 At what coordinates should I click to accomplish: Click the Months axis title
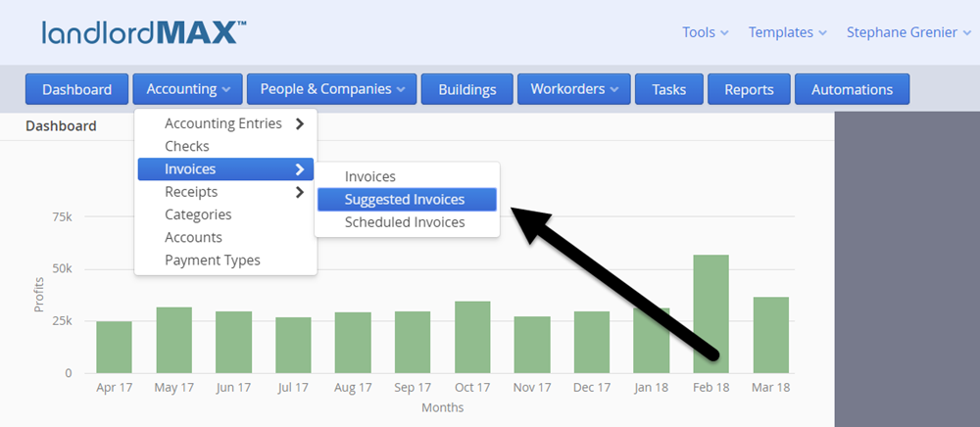coord(443,407)
